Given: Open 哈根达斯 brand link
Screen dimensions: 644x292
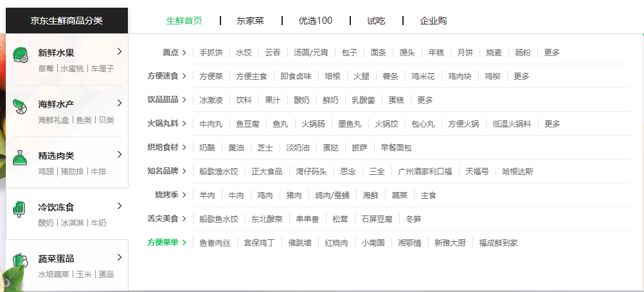Looking at the screenshot, I should 517,172.
